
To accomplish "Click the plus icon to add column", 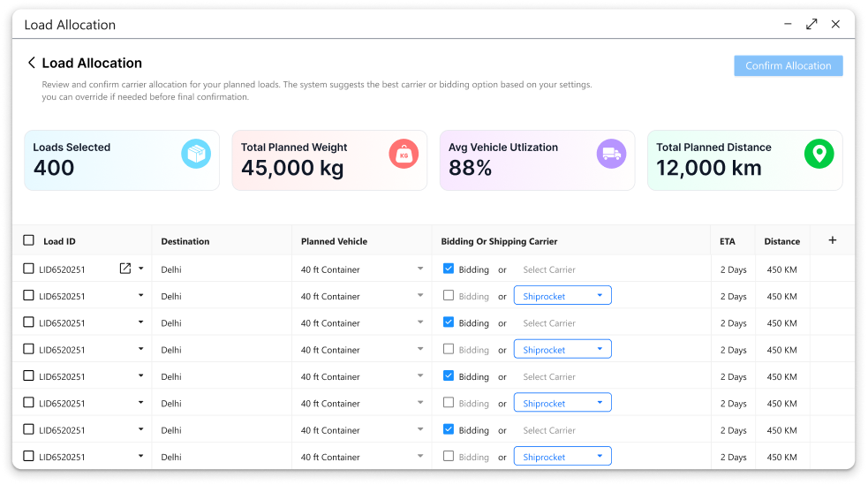I will click(832, 240).
